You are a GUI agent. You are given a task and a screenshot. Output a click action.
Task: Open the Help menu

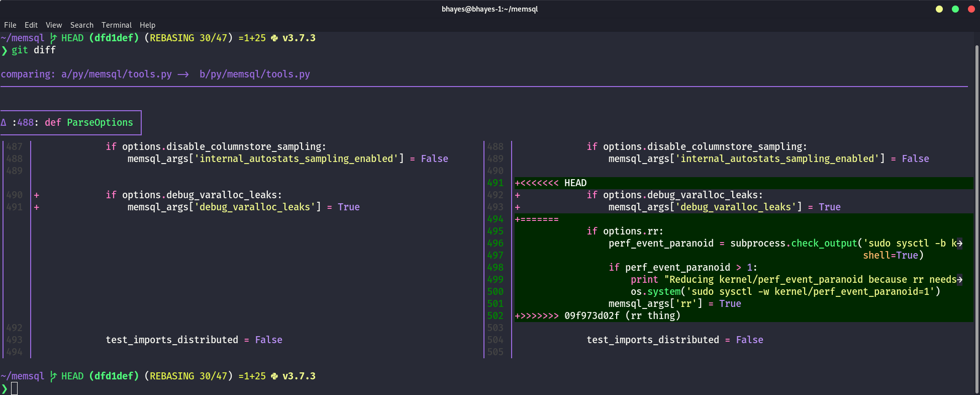click(147, 25)
